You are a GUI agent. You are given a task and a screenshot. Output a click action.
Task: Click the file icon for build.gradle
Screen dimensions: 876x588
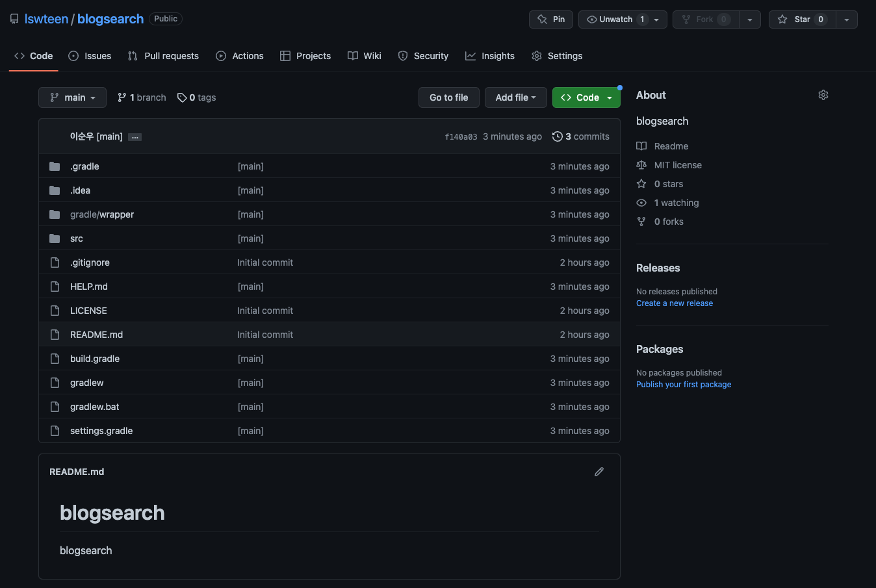[55, 359]
